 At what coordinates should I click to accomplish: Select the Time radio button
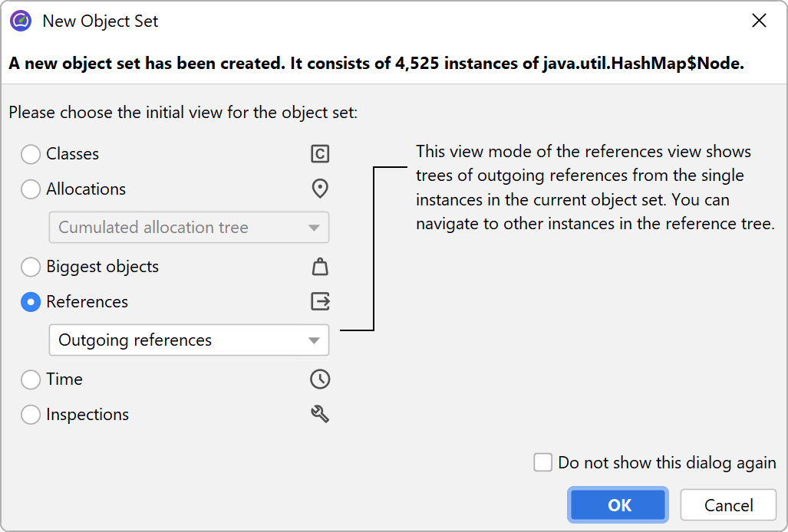click(31, 379)
